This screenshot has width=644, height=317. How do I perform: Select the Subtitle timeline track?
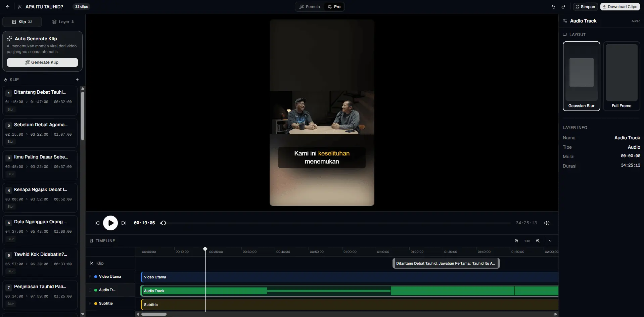point(349,305)
